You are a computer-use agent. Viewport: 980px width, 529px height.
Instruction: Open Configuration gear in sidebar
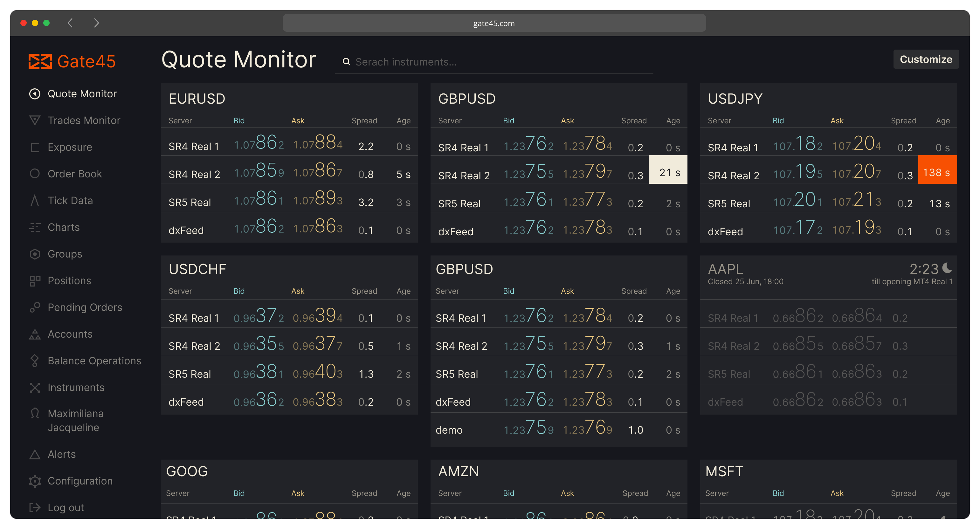pos(35,481)
